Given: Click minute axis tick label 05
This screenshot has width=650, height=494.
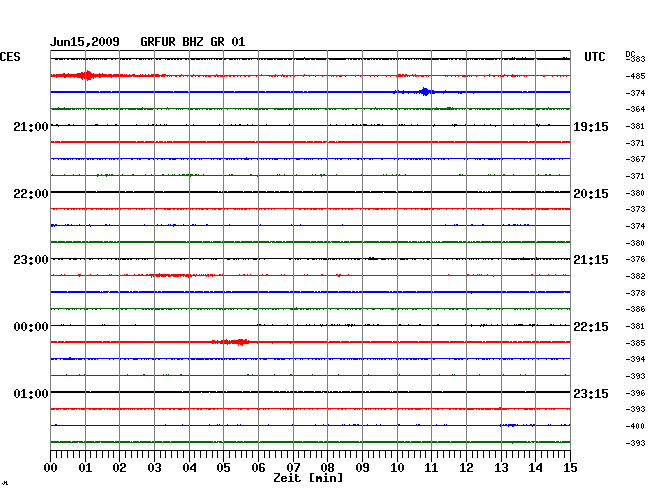Looking at the screenshot, I should [x=223, y=468].
